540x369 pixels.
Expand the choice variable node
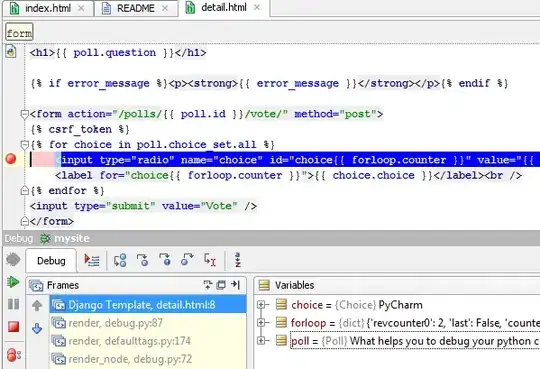coord(261,305)
